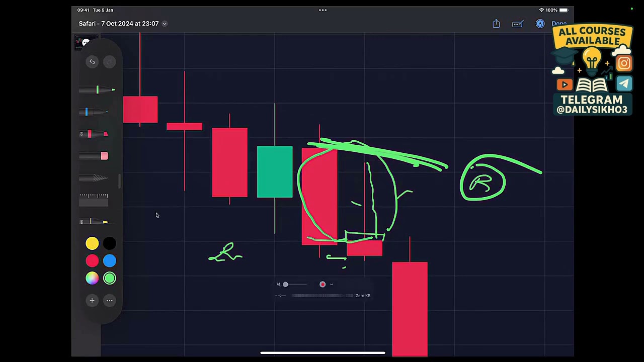The image size is (644, 362).
Task: Choose the red color swatch
Action: point(92,261)
